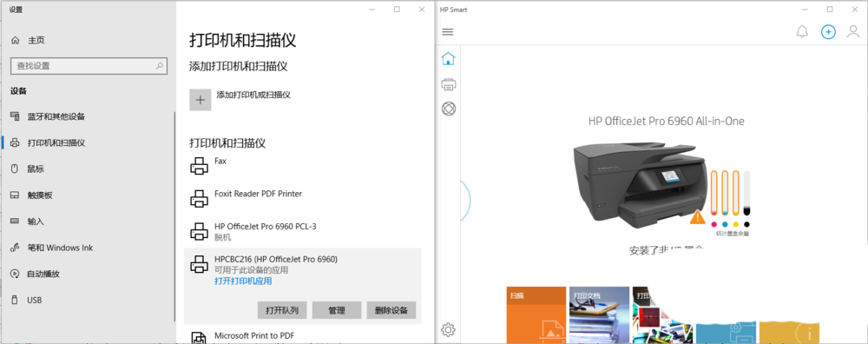Open the orange 扫描 tile
This screenshot has height=344, width=868.
point(536,315)
